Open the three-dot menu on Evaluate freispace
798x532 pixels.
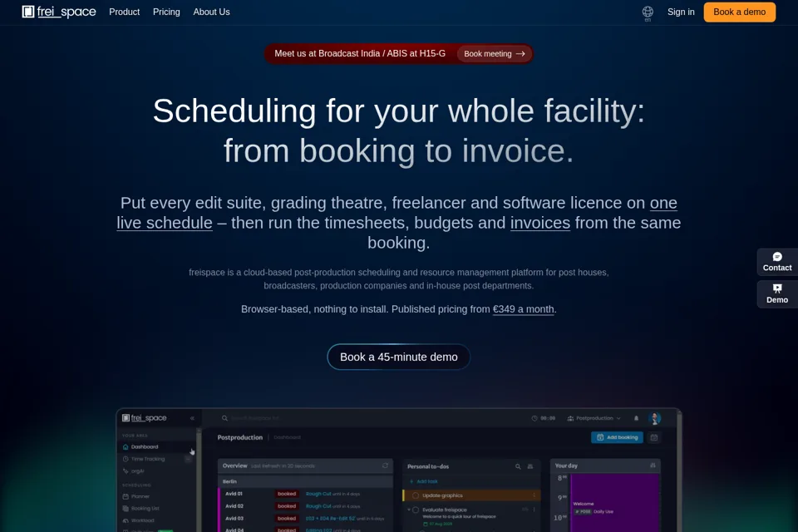tap(534, 510)
